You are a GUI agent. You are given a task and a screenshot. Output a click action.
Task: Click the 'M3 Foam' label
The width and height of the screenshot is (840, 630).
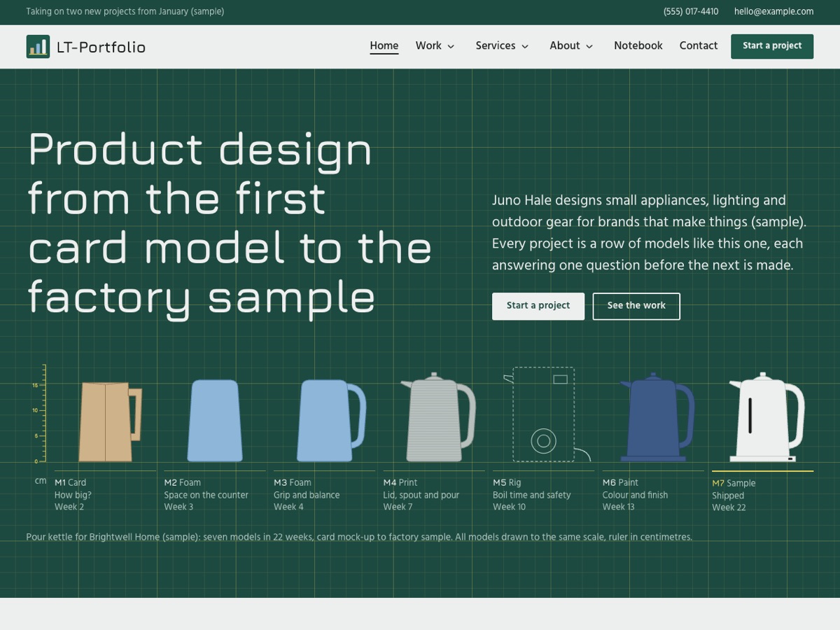click(293, 482)
